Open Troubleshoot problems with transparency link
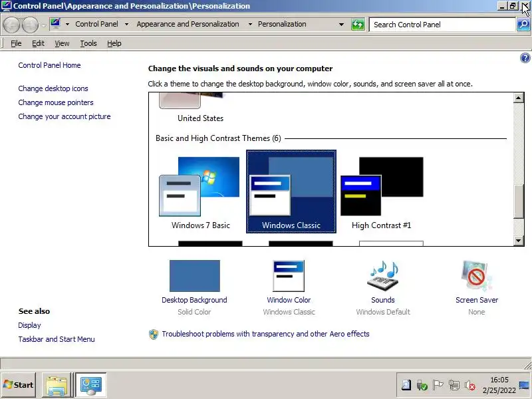 point(265,334)
